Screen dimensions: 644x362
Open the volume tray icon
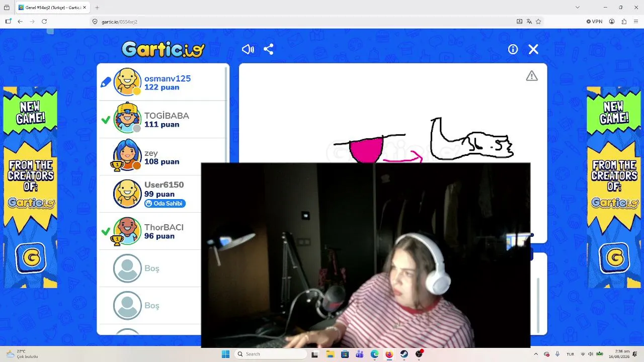[x=591, y=354]
